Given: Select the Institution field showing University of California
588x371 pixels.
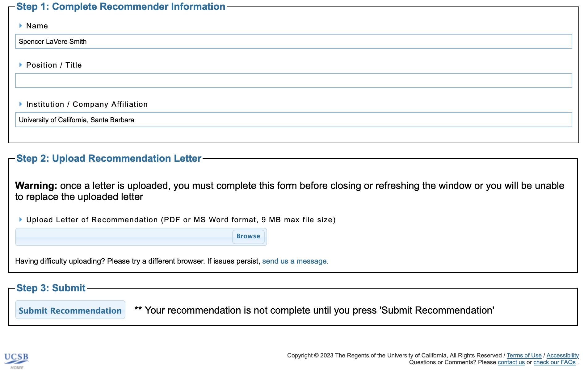Looking at the screenshot, I should [x=293, y=120].
